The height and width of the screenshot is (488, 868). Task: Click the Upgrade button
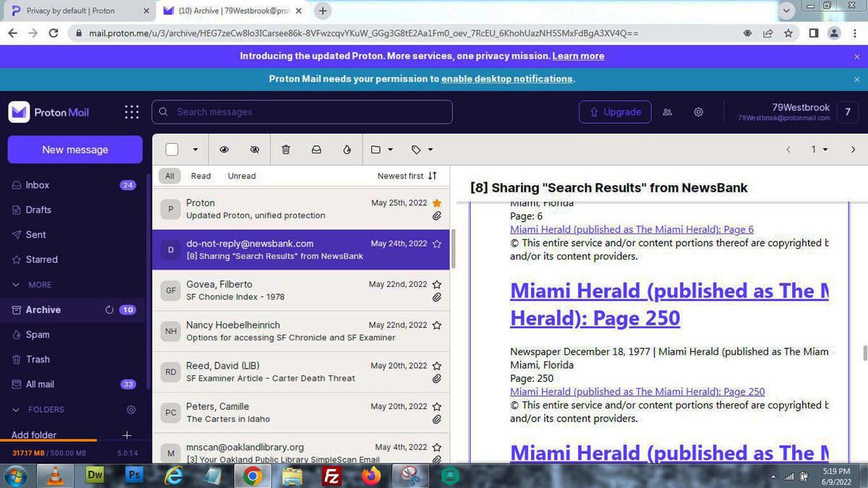(615, 112)
